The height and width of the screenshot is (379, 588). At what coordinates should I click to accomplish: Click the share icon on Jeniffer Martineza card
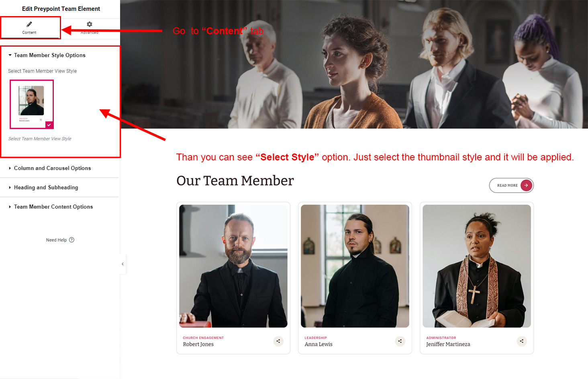click(x=522, y=341)
